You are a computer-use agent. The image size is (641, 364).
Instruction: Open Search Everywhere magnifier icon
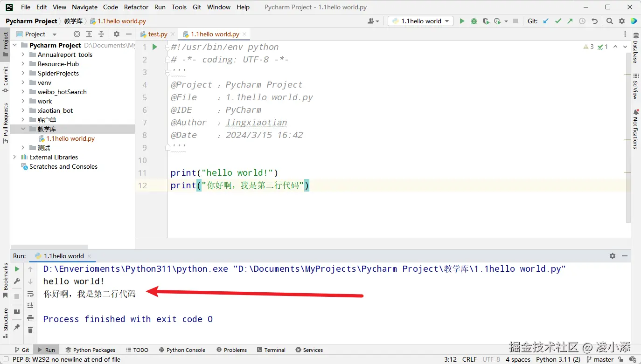coord(610,21)
